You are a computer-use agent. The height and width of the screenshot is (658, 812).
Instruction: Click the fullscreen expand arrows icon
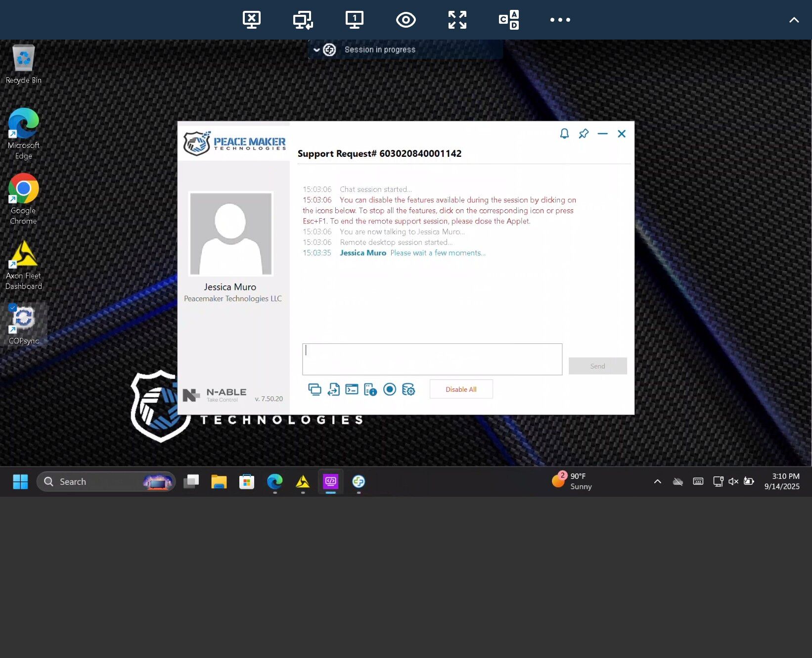point(457,20)
